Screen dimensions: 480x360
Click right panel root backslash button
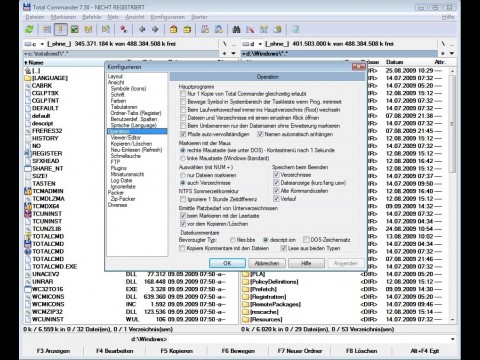pos(443,44)
